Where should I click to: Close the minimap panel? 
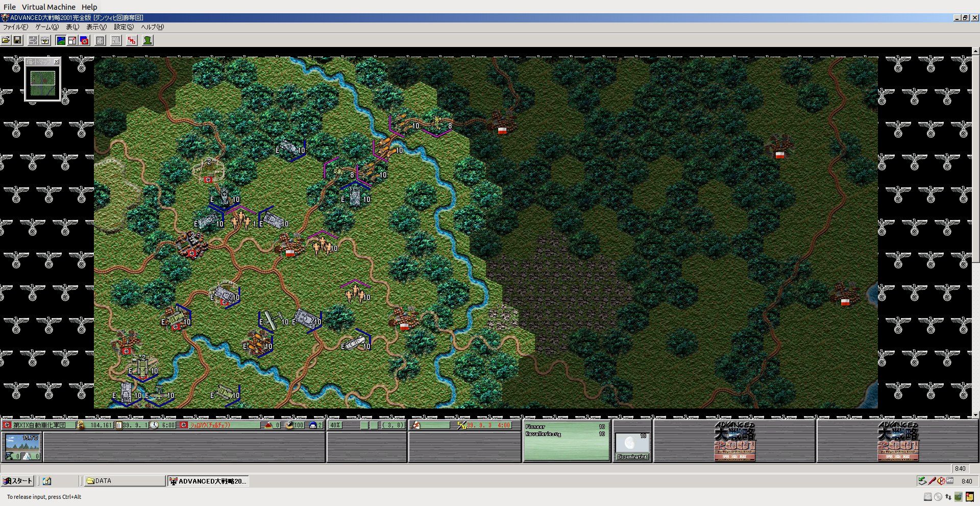[x=57, y=62]
